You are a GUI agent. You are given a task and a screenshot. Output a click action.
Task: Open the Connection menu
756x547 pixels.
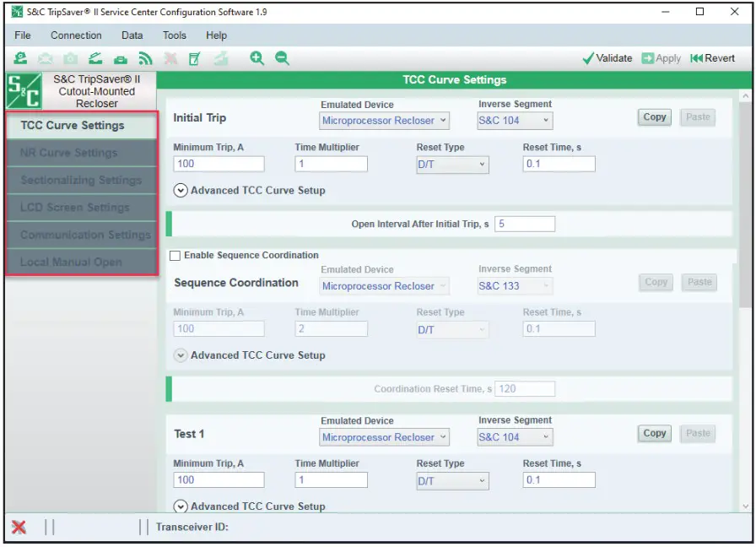coord(76,35)
